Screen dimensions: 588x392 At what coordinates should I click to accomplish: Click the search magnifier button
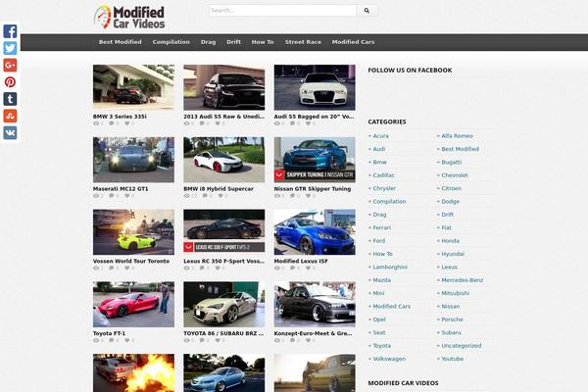367,11
